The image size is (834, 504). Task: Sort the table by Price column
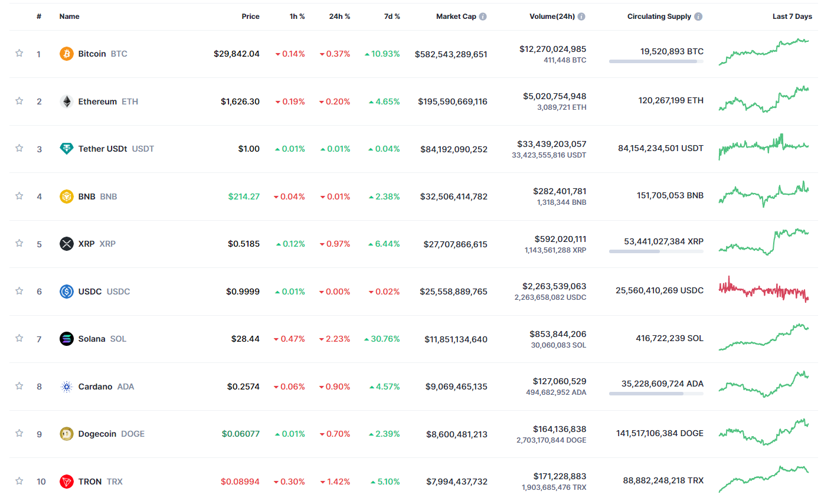250,17
